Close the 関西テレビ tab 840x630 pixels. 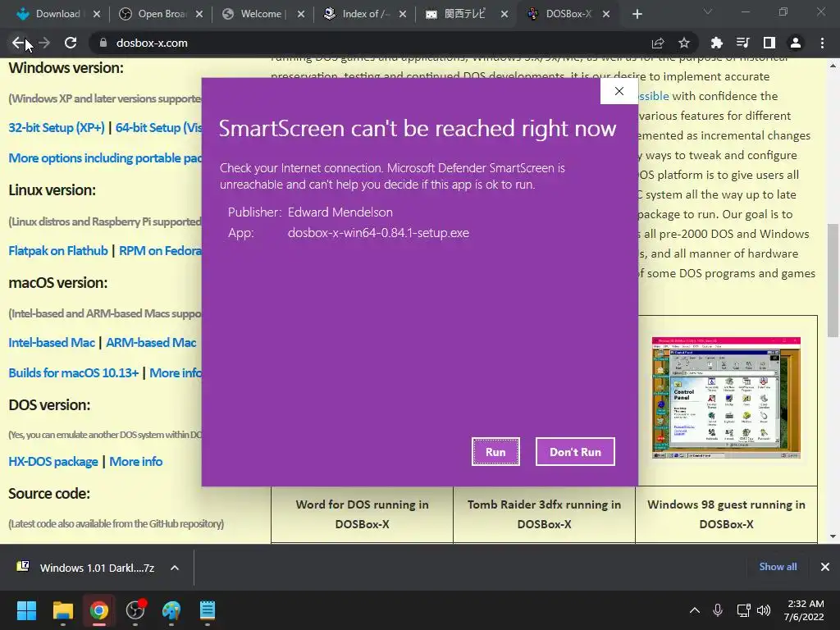point(504,15)
